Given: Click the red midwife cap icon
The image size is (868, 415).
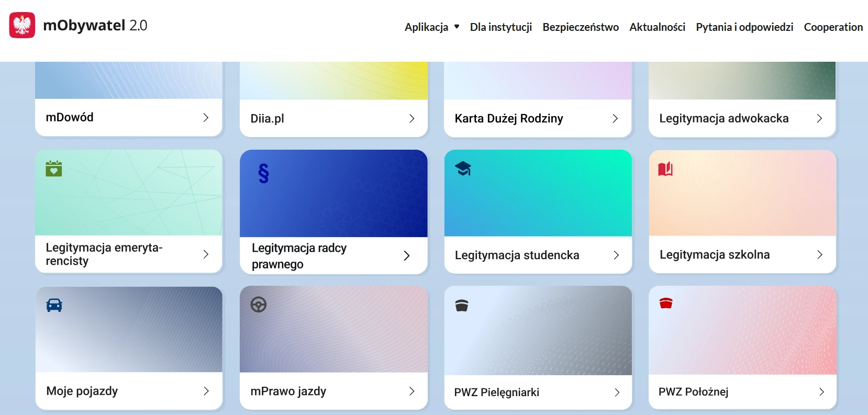Looking at the screenshot, I should [666, 304].
